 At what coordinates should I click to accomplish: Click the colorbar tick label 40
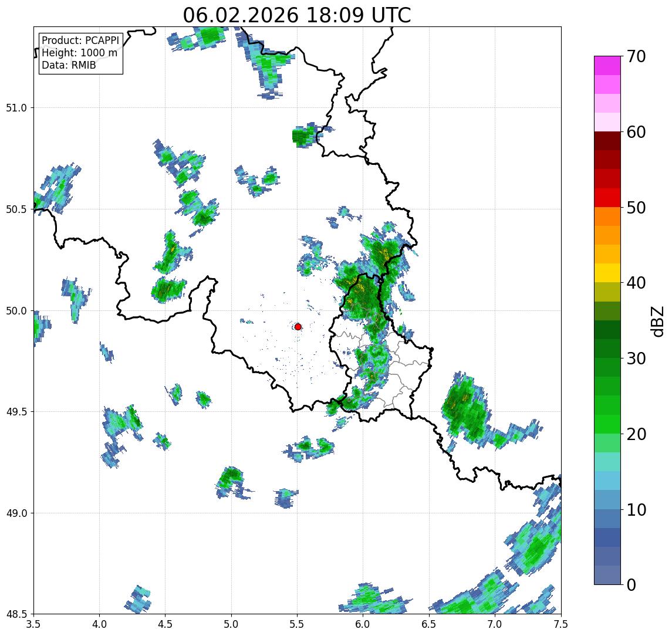(636, 283)
